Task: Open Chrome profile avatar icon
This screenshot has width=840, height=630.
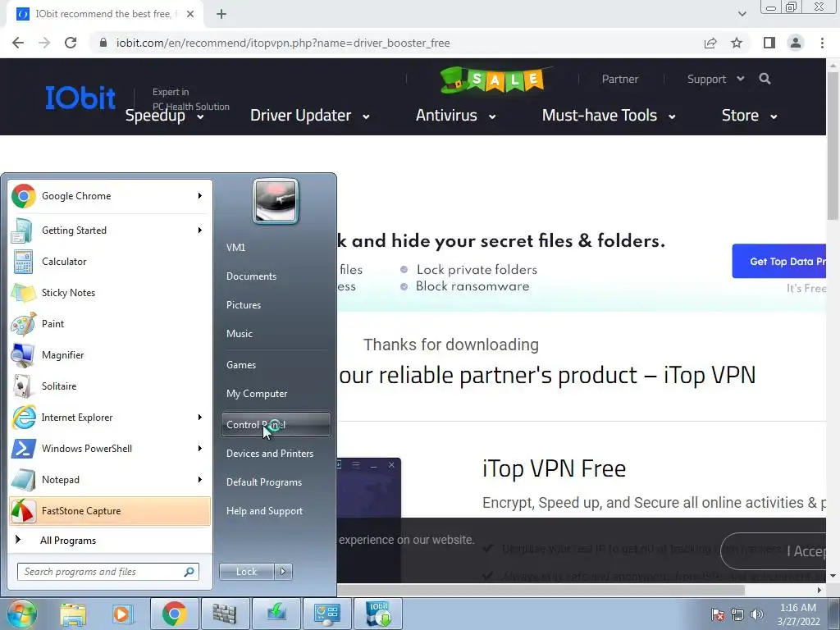Action: pyautogui.click(x=796, y=43)
